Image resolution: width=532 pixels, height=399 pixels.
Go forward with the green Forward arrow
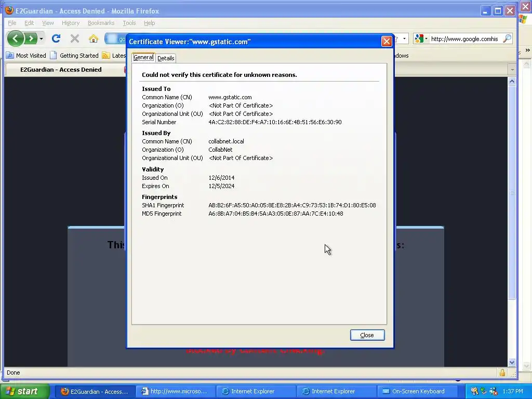point(31,38)
